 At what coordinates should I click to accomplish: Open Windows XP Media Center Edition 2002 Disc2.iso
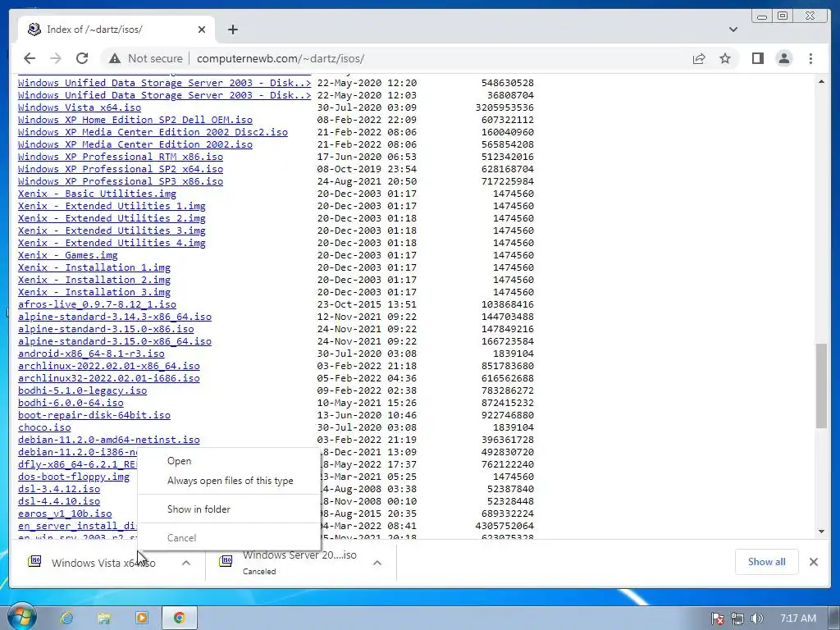pyautogui.click(x=153, y=132)
